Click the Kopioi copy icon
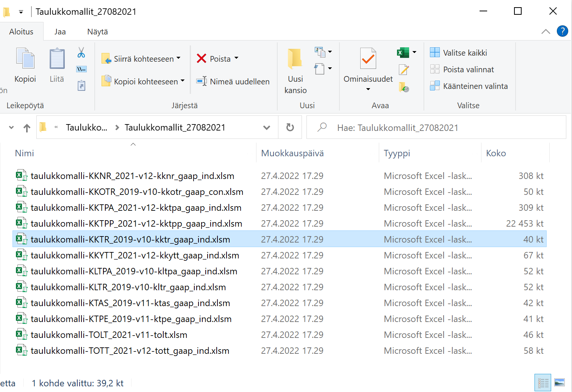The height and width of the screenshot is (392, 572). (x=25, y=59)
